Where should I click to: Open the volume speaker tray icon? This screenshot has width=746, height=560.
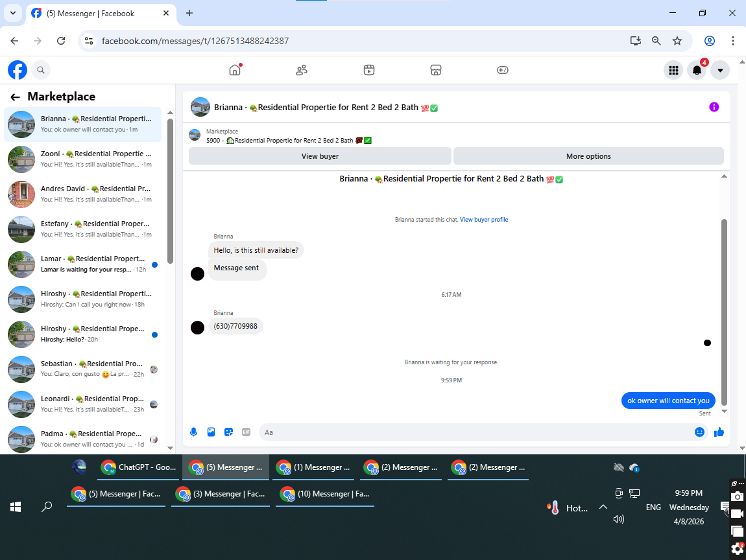[x=618, y=519]
